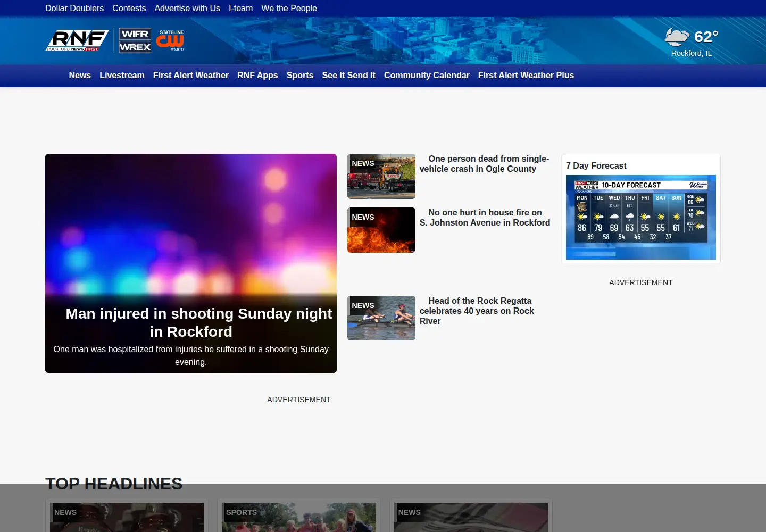The image size is (766, 532).
Task: Click the shooting story summary text
Action: point(191,355)
